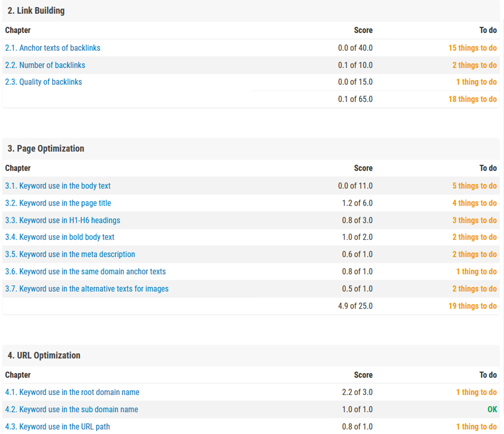The width and height of the screenshot is (504, 434).
Task: Open 4.3 Keyword use in the URL path
Action: tap(58, 427)
